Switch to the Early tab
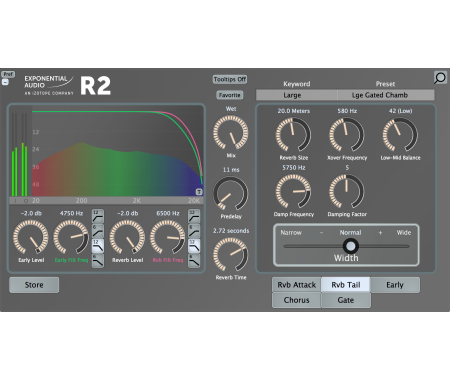Image resolution: width=450 pixels, height=380 pixels. coord(395,285)
